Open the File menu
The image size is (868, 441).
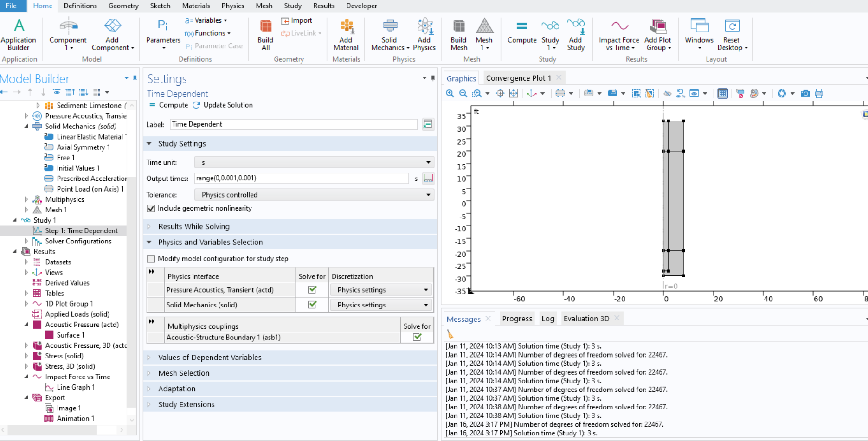point(12,6)
